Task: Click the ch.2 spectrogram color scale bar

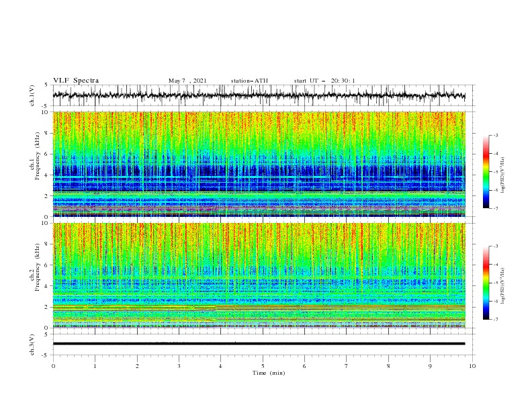Action: click(x=486, y=283)
